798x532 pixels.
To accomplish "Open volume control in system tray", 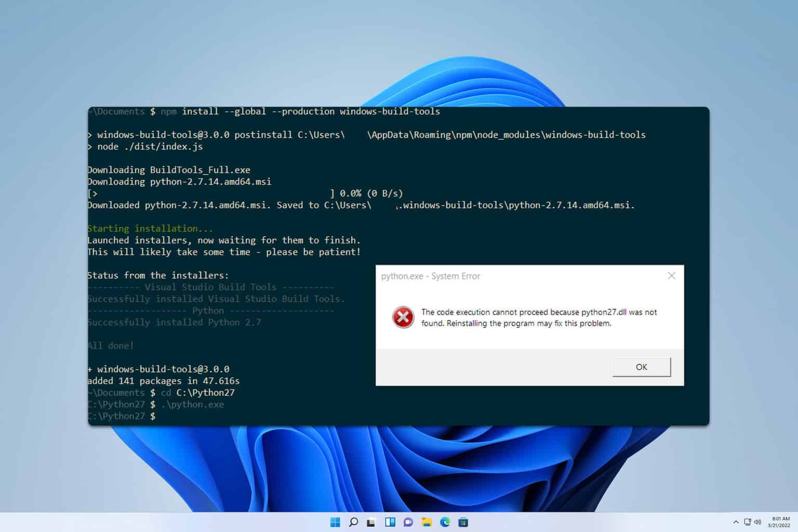I will tap(757, 522).
